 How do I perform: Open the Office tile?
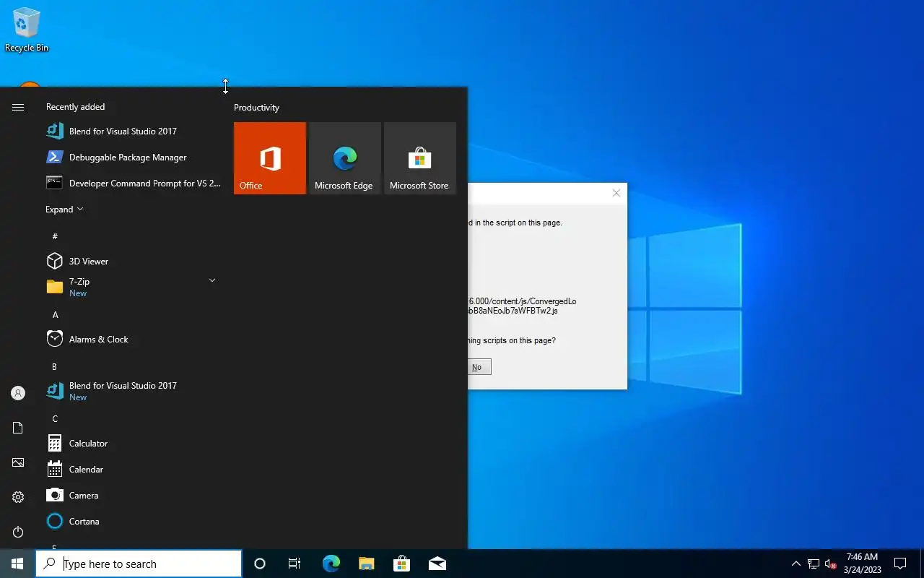pos(270,158)
